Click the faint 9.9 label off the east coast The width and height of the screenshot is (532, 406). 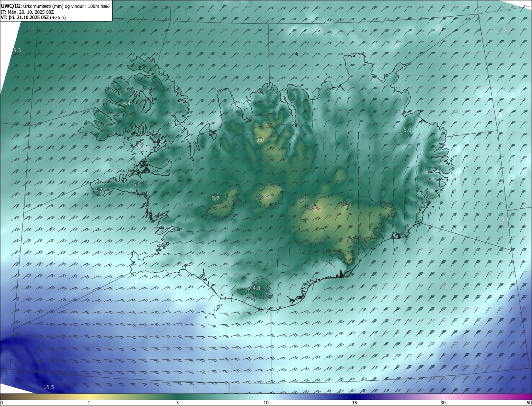(x=500, y=113)
